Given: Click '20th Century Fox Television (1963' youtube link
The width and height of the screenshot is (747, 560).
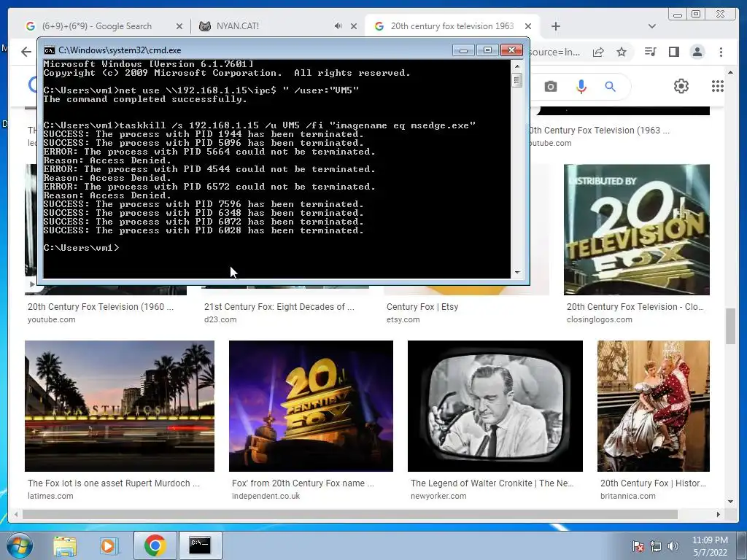Looking at the screenshot, I should 600,131.
